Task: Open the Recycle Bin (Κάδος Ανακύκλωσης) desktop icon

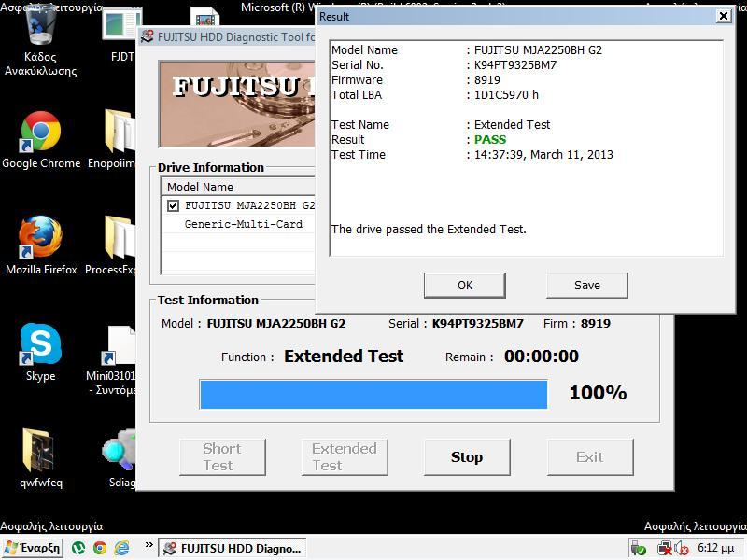Action: tap(40, 40)
